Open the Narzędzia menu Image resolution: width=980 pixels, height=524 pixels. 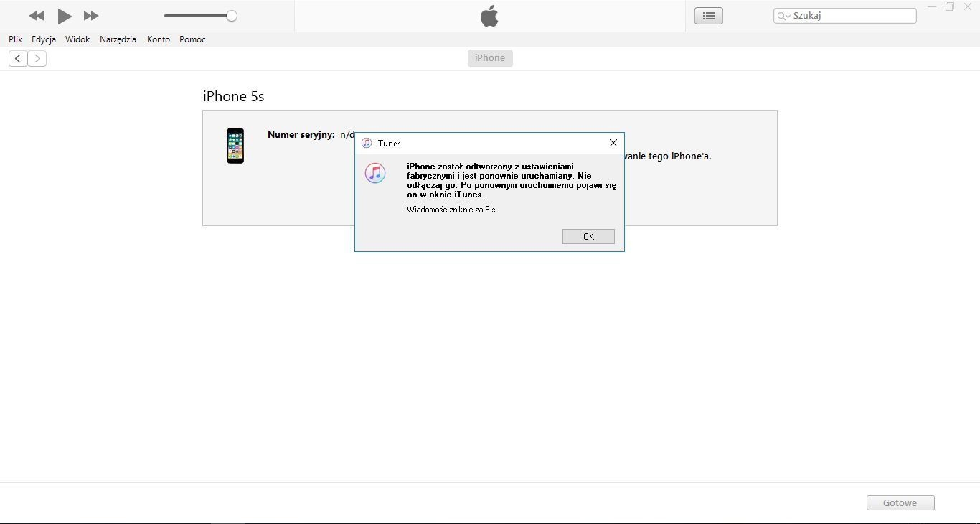tap(118, 39)
